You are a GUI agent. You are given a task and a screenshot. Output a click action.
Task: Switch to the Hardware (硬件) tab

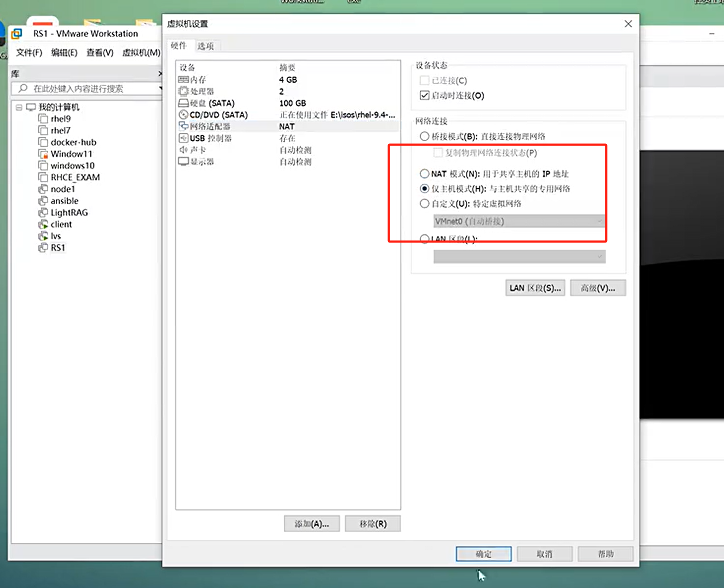tap(179, 45)
